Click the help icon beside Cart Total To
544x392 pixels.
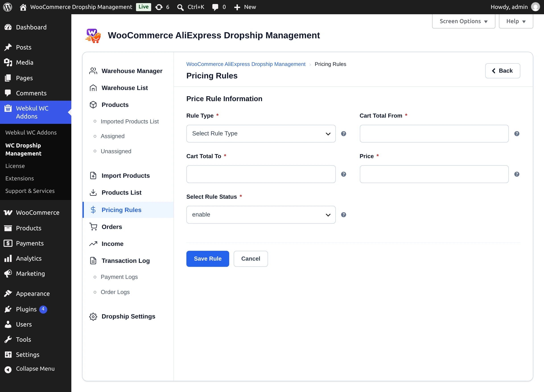tap(344, 174)
